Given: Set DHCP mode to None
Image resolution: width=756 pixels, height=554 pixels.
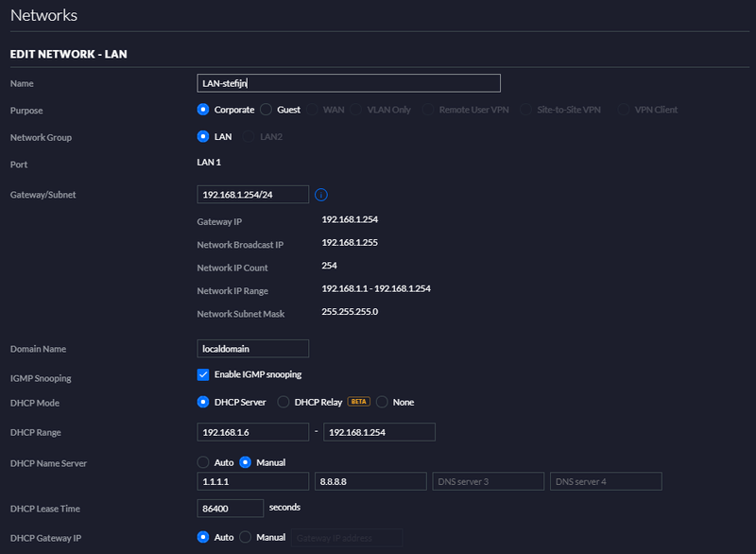Looking at the screenshot, I should point(382,402).
